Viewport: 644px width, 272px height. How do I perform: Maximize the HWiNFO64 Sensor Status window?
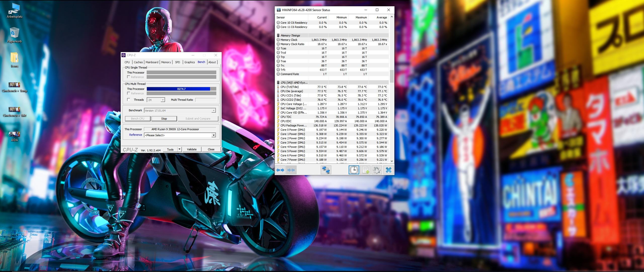(377, 10)
